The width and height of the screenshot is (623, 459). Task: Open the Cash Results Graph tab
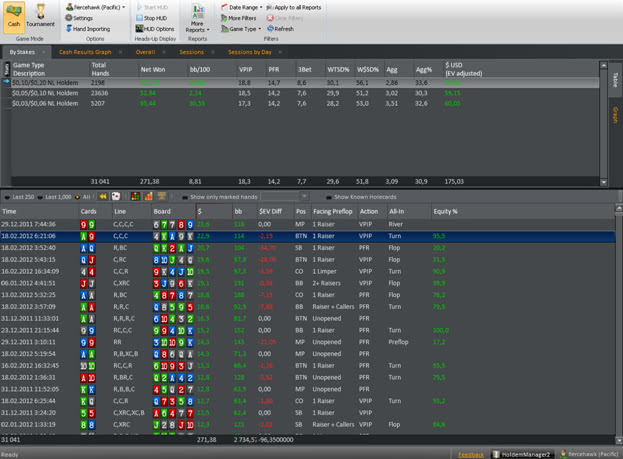point(85,52)
